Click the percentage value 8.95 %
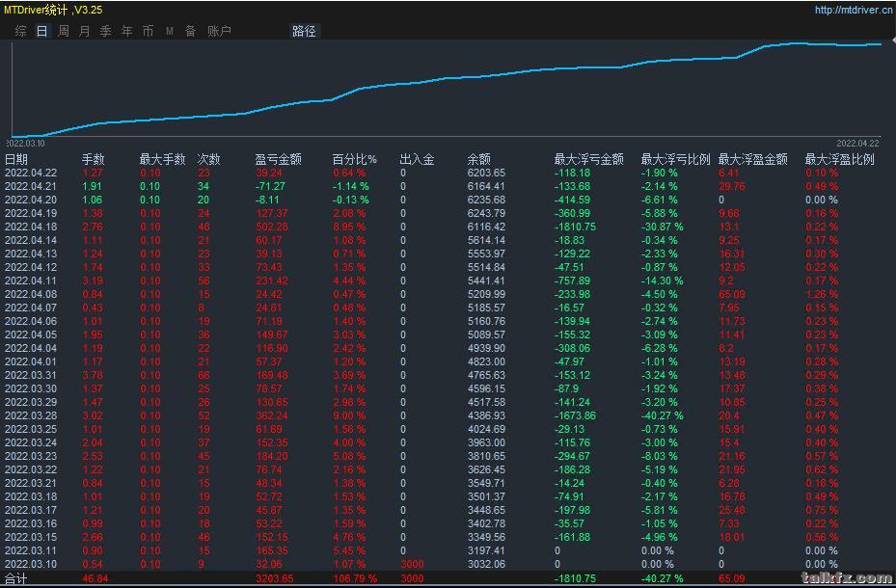Viewport: 896px width, 588px height. point(350,227)
